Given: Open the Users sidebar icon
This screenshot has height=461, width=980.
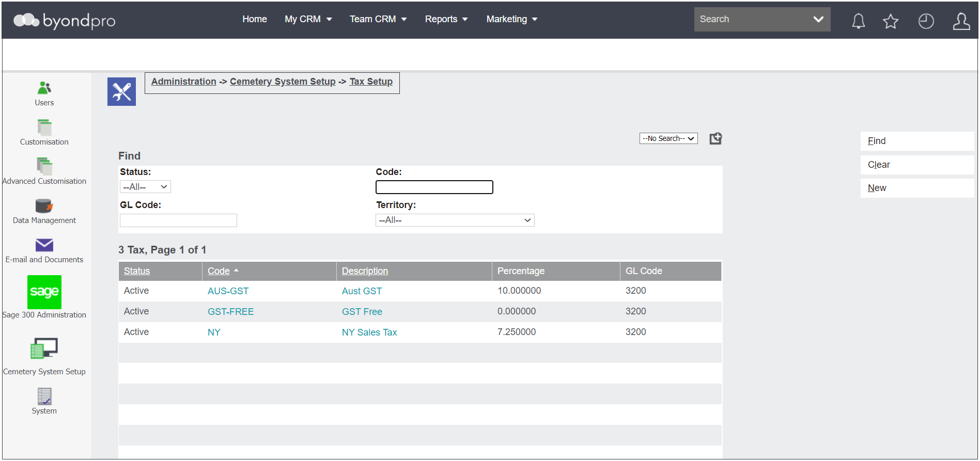Looking at the screenshot, I should 44,87.
